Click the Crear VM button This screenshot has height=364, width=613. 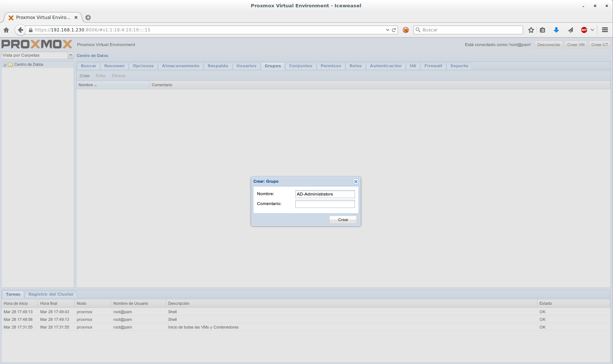[576, 45]
